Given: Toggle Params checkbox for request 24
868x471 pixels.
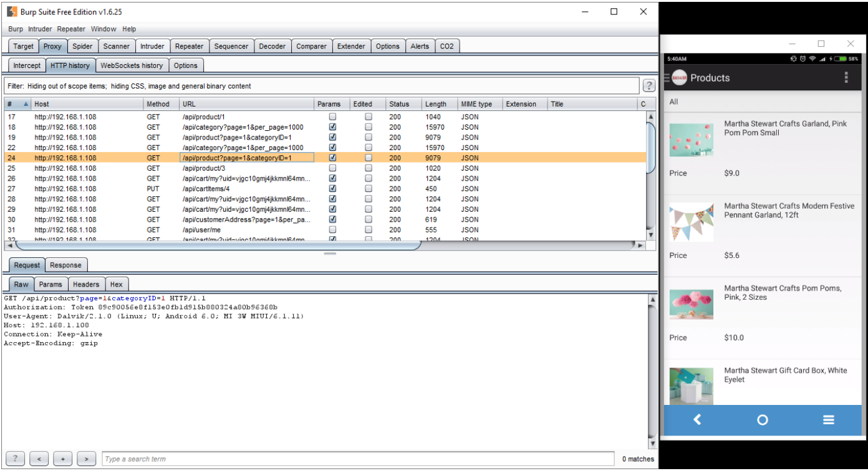Looking at the screenshot, I should click(332, 158).
